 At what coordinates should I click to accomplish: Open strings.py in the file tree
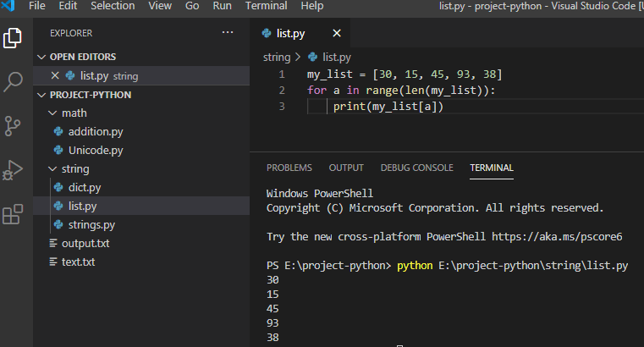91,224
